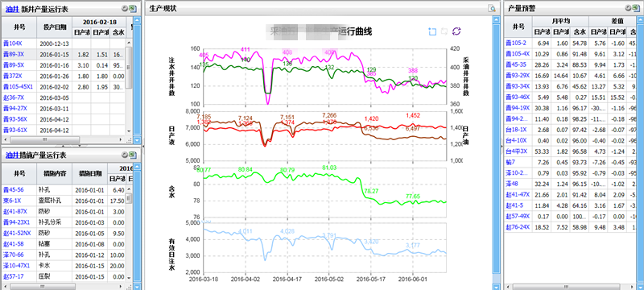Click 7,266 data label on 日产液 chart

pos(329,115)
